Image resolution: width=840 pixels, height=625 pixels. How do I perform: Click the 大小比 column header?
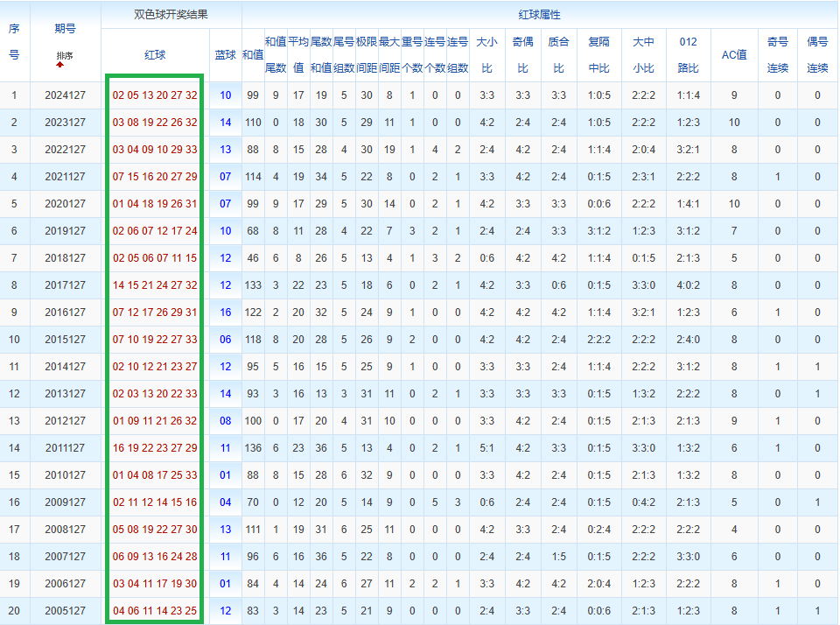click(487, 54)
